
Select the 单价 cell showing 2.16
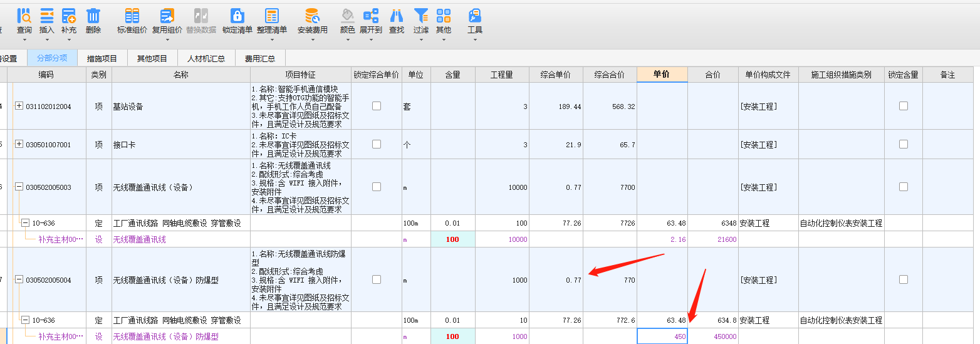[662, 239]
